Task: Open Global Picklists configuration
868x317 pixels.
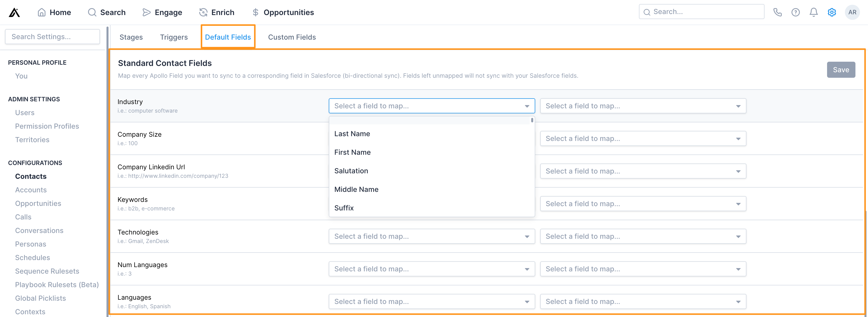Action: 40,298
